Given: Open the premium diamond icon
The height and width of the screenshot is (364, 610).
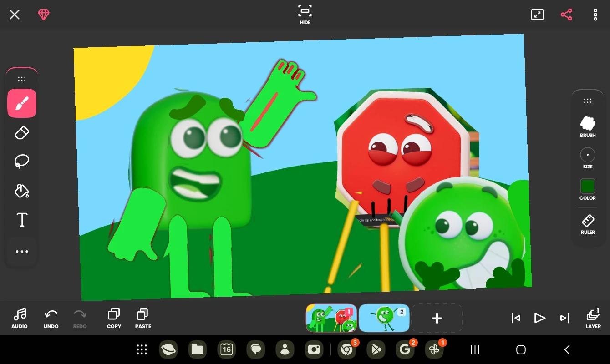Looking at the screenshot, I should pos(44,15).
